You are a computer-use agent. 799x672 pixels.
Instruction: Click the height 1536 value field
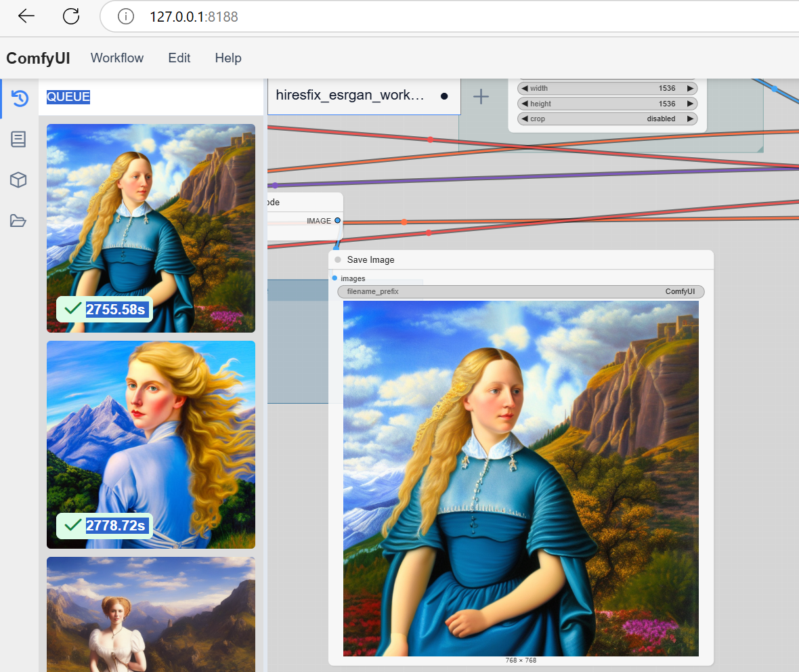607,104
